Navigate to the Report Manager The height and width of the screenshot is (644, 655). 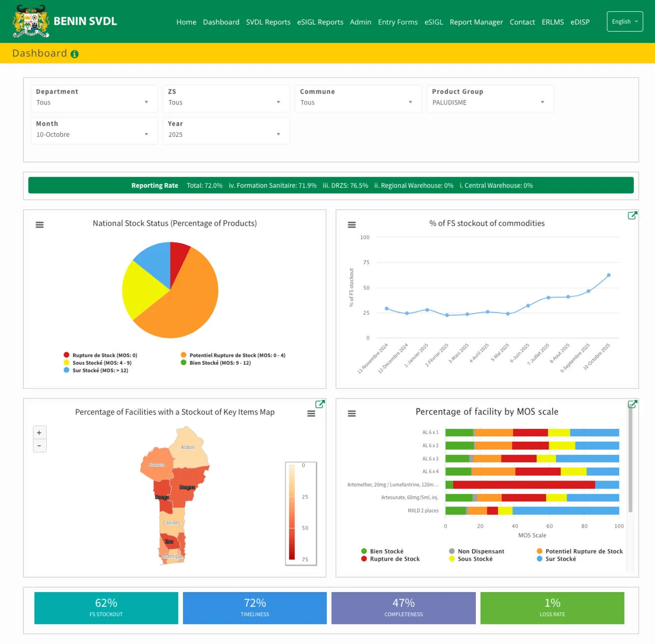[476, 22]
